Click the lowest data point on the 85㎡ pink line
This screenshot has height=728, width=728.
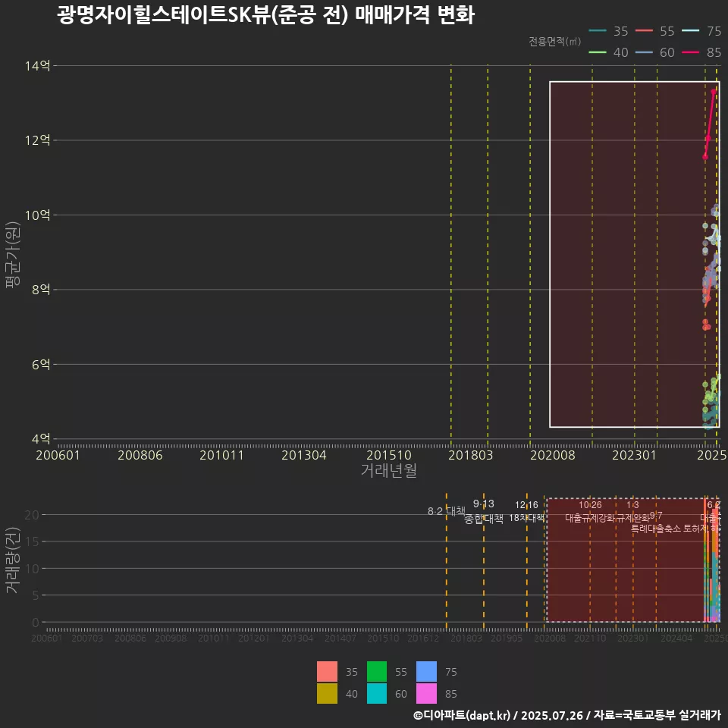point(705,157)
